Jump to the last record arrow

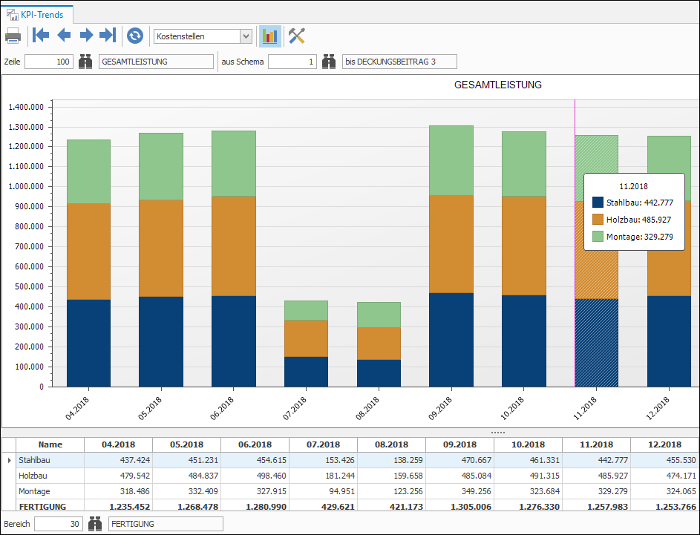click(x=108, y=35)
